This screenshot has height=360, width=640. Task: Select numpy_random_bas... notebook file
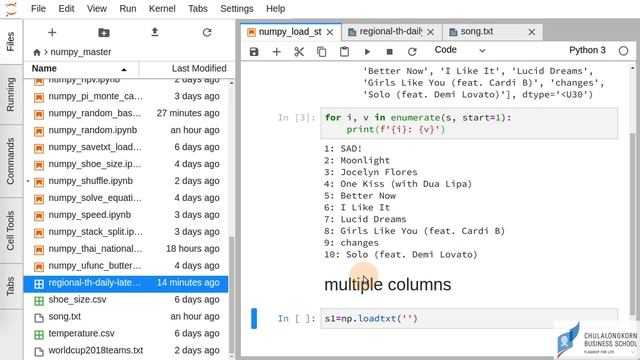click(127, 113)
